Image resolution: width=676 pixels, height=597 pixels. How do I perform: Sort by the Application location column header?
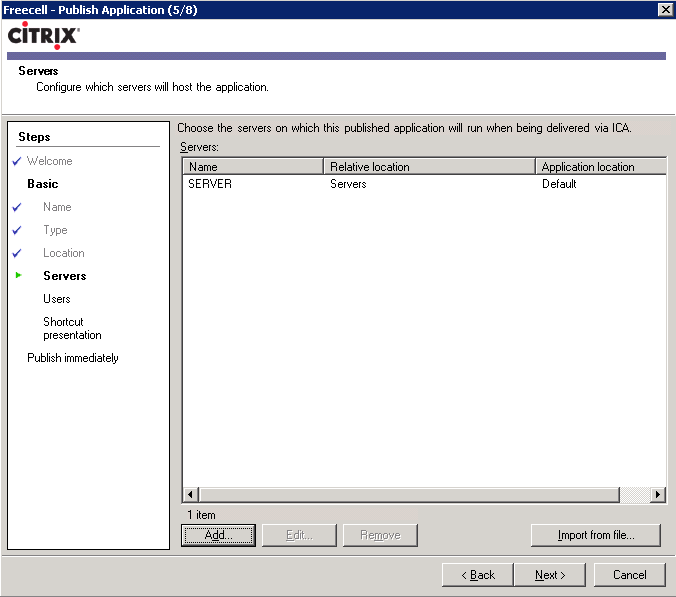point(601,166)
